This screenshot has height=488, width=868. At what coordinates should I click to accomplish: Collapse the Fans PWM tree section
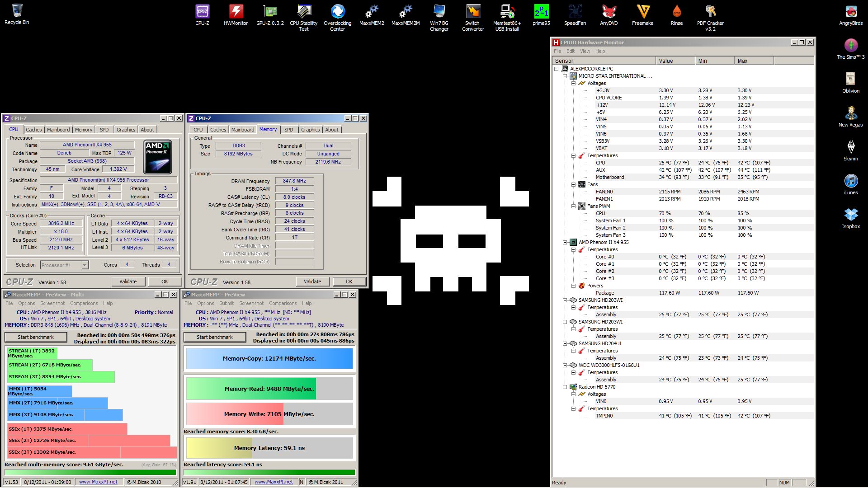tap(574, 206)
